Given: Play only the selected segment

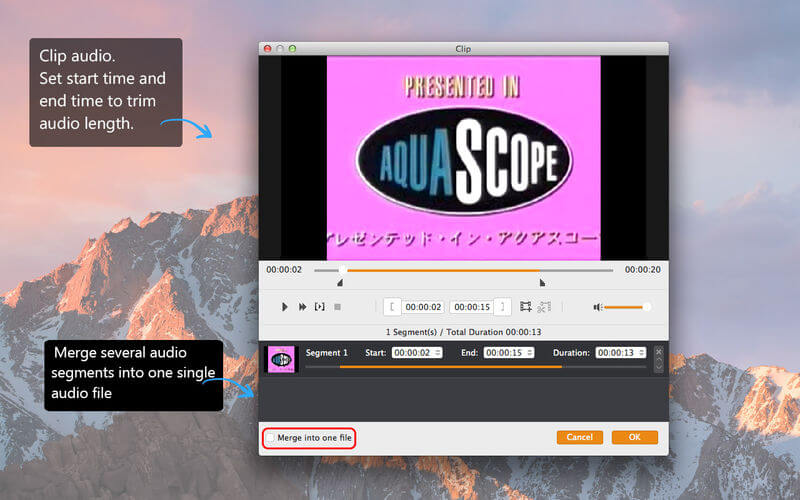Looking at the screenshot, I should [319, 307].
